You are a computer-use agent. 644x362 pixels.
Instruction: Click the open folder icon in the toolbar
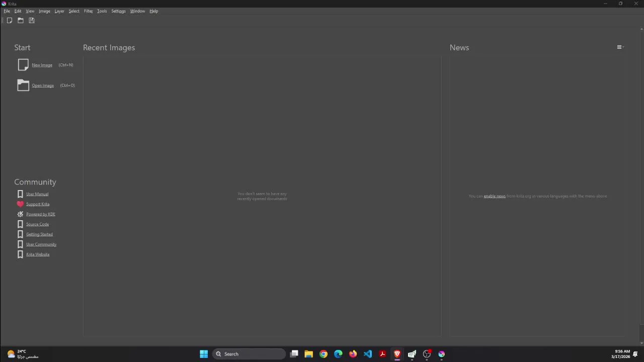(x=21, y=21)
